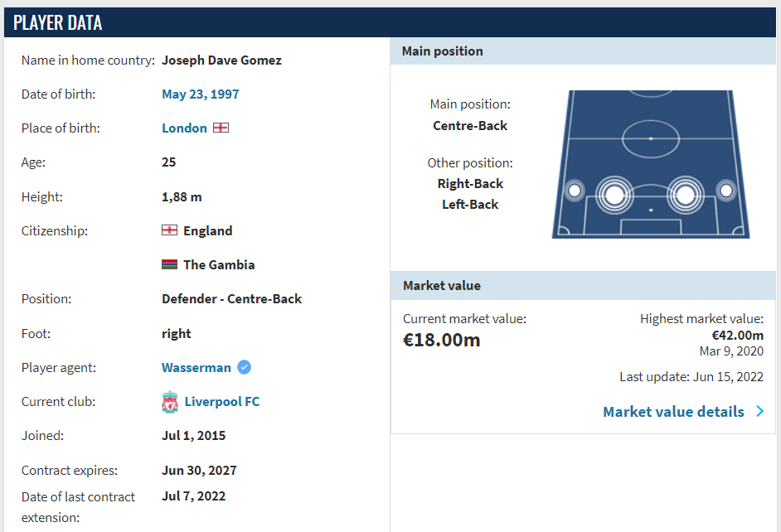
Task: Click the England flag under Citizenship
Action: 169,230
